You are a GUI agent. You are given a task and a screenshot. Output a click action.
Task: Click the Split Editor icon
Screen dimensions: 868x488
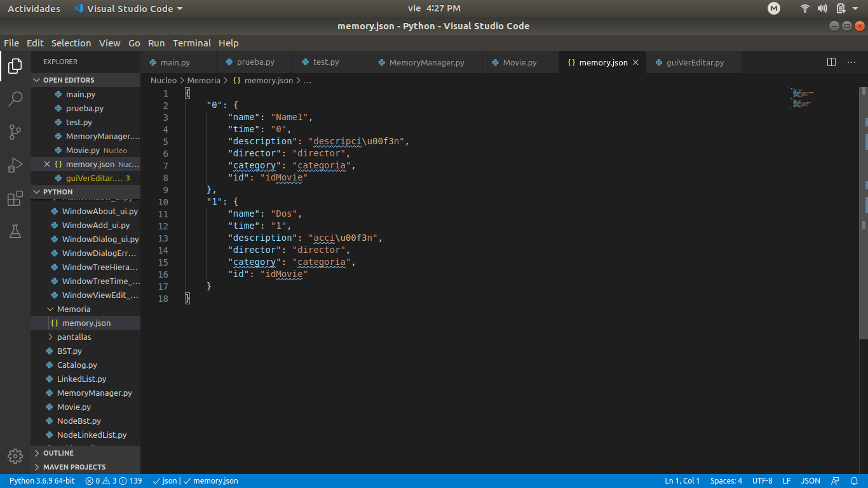[831, 62]
